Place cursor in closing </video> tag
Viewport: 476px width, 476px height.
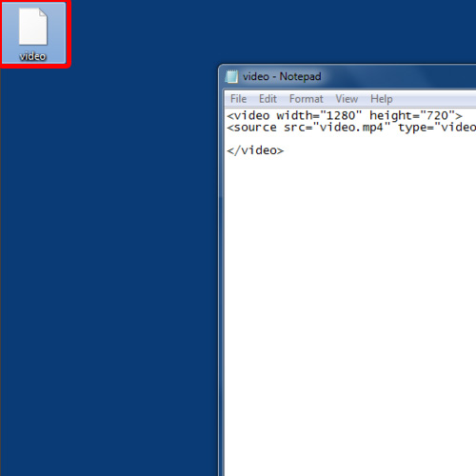click(x=255, y=150)
